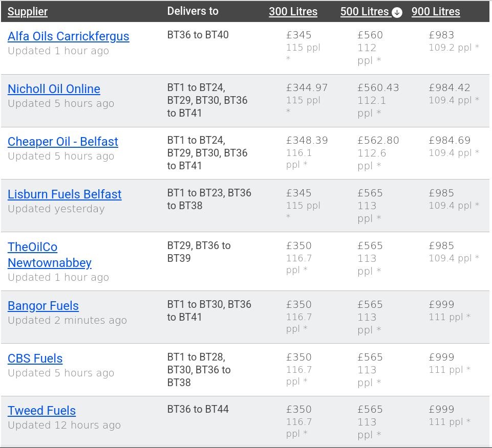Open Nicholl Oil Online supplier link

pos(54,89)
